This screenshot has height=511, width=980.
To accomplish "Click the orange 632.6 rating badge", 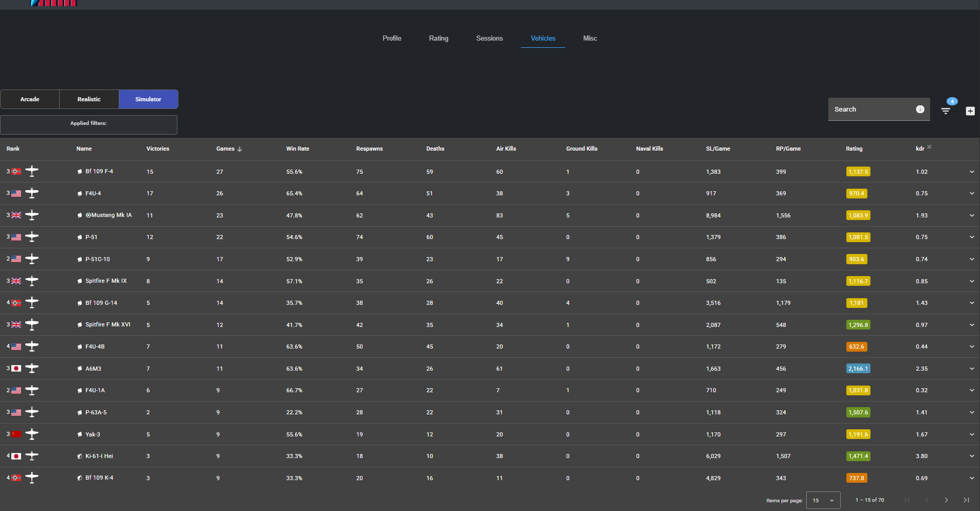I will point(857,346).
